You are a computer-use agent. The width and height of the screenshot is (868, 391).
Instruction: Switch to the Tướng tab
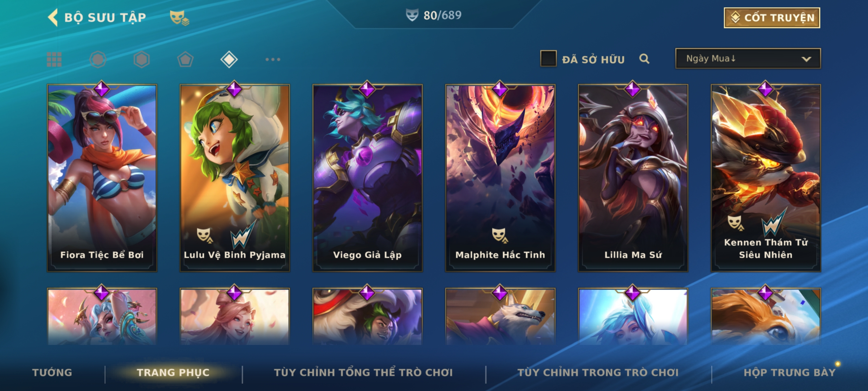point(52,373)
